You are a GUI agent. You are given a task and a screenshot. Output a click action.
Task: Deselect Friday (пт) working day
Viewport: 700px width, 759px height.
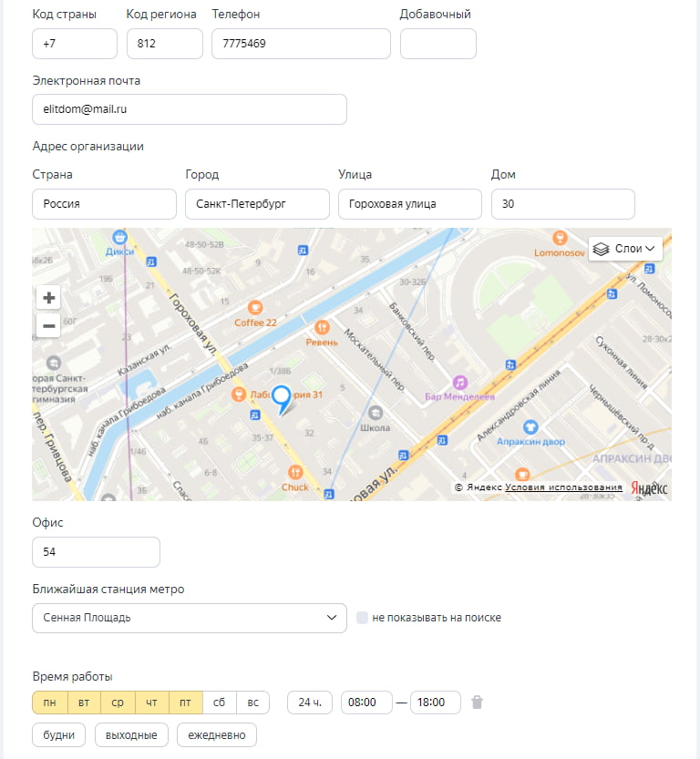click(185, 703)
